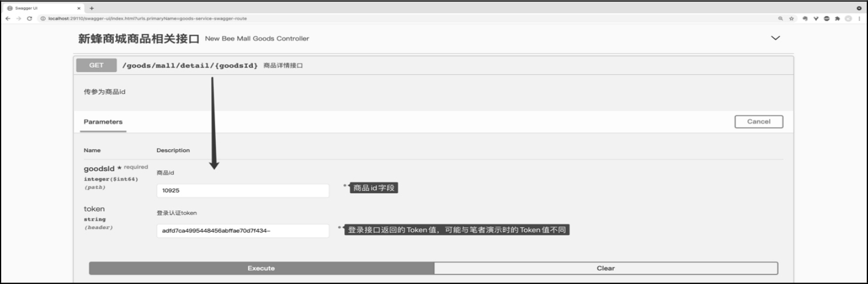Image resolution: width=868 pixels, height=284 pixels.
Task: Click the 登录认证token description label
Action: pyautogui.click(x=177, y=213)
